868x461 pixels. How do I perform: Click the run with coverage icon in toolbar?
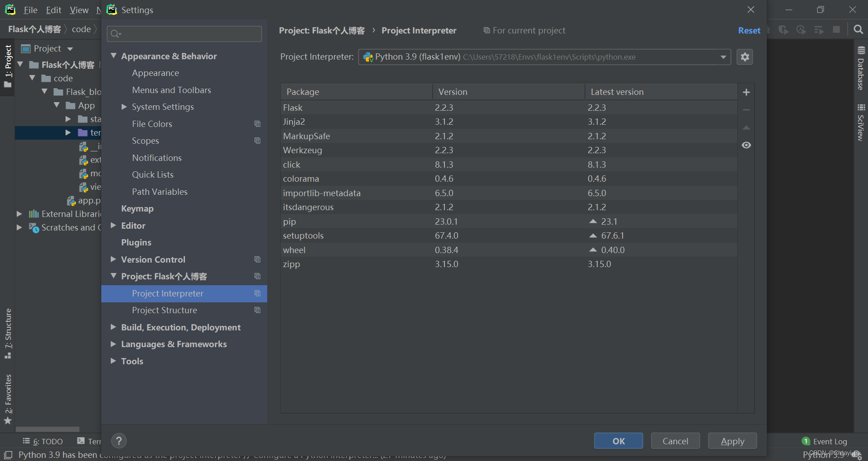point(783,30)
